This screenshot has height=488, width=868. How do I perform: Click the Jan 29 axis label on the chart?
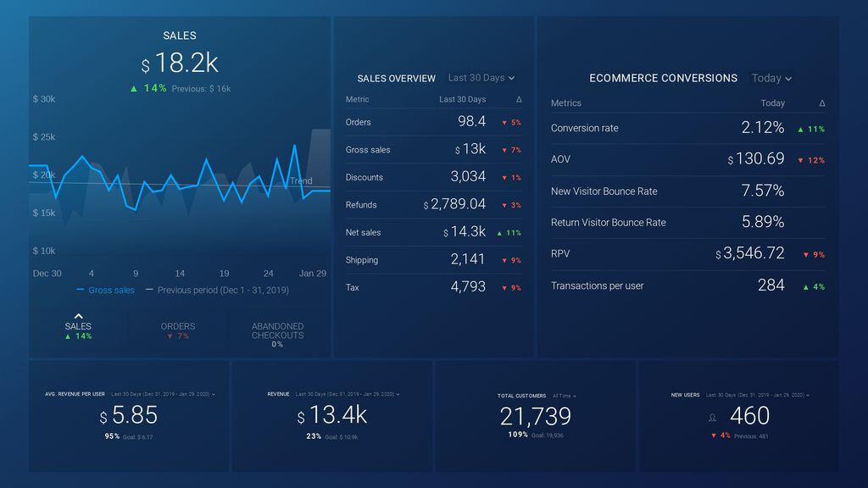coord(312,273)
